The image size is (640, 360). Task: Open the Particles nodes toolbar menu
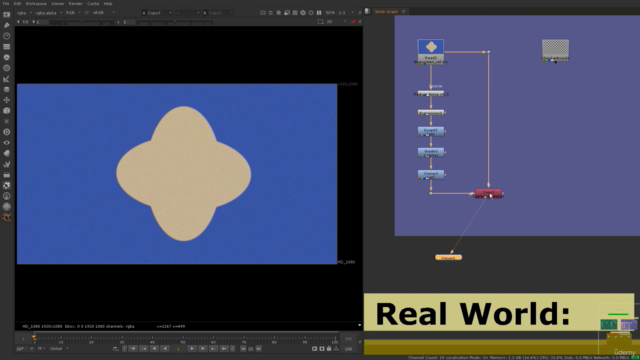point(7,121)
